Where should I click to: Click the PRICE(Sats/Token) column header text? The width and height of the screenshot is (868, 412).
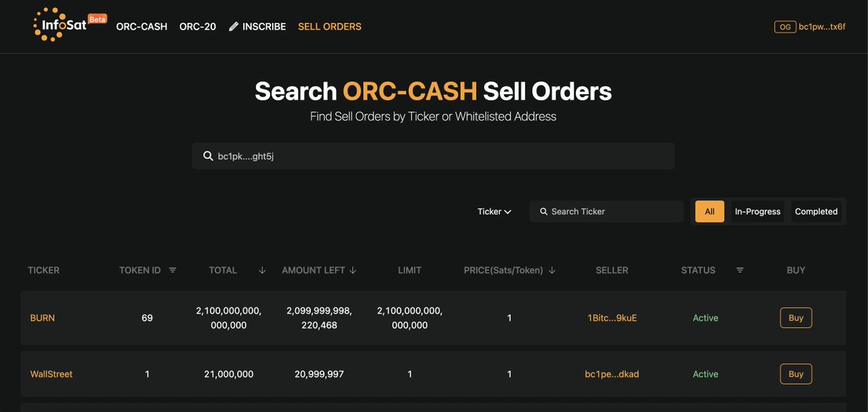[x=503, y=270]
